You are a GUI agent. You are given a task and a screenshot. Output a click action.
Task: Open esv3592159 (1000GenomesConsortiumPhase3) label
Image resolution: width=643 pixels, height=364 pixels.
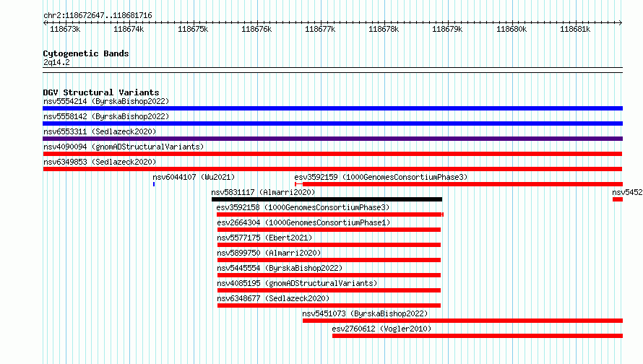(x=381, y=177)
